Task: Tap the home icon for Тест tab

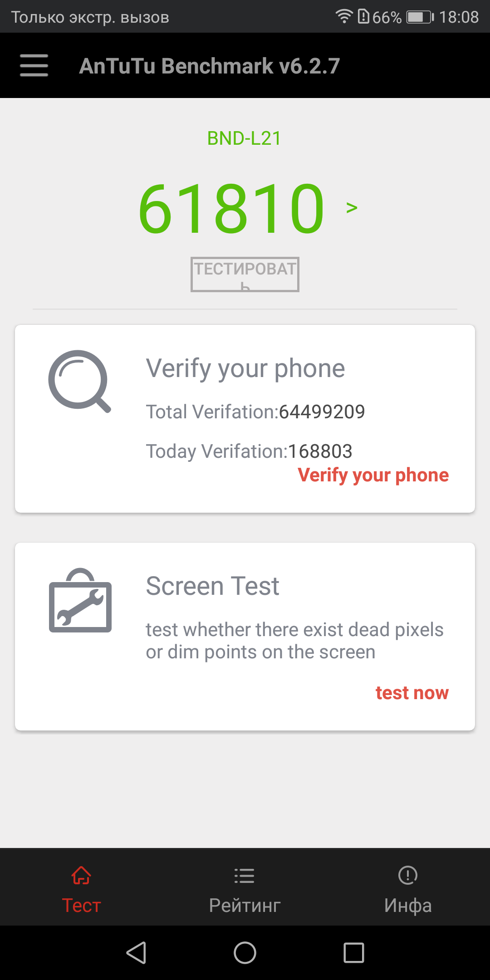Action: [81, 875]
